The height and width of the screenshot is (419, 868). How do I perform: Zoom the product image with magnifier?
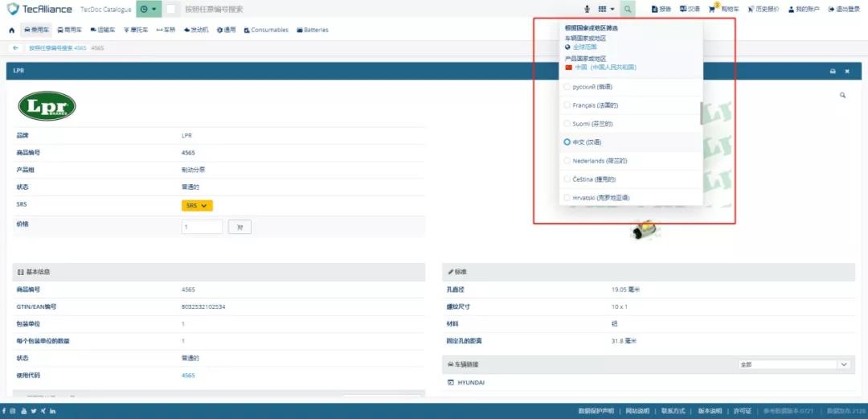click(x=842, y=96)
